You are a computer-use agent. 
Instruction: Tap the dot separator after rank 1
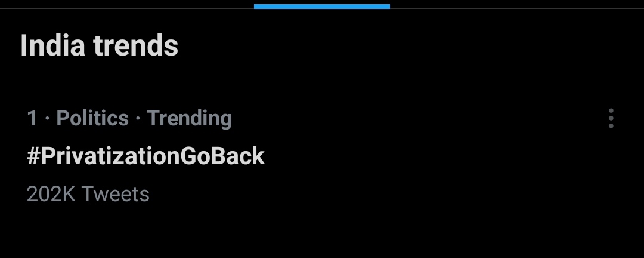click(x=47, y=119)
